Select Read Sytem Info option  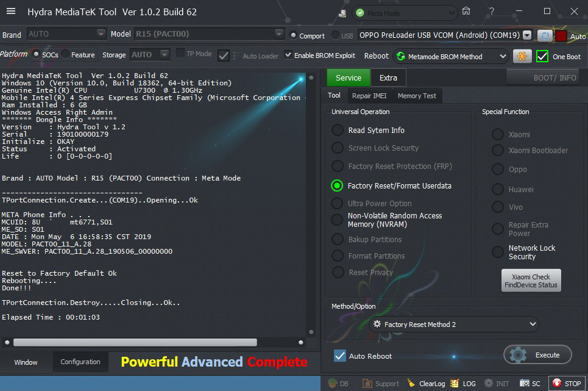337,130
